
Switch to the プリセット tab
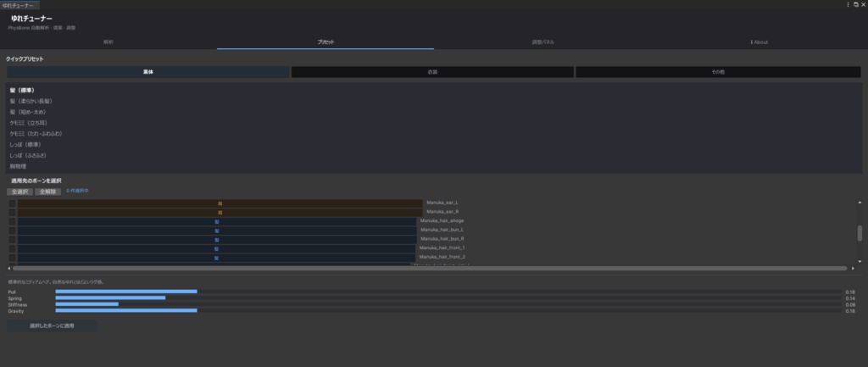pos(325,42)
